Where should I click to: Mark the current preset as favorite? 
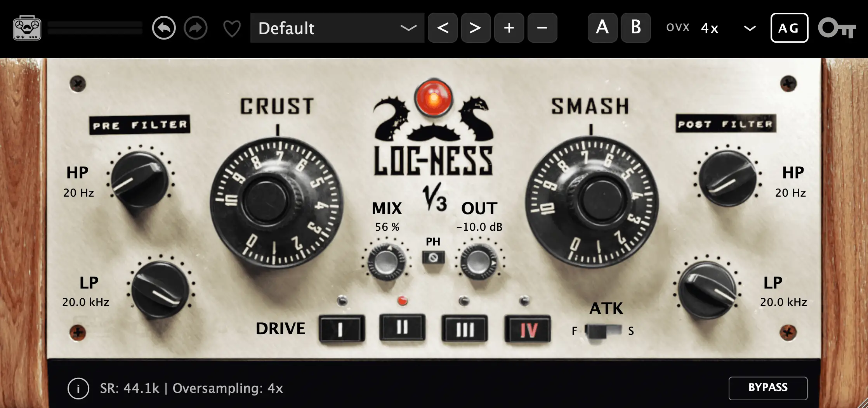(x=232, y=28)
